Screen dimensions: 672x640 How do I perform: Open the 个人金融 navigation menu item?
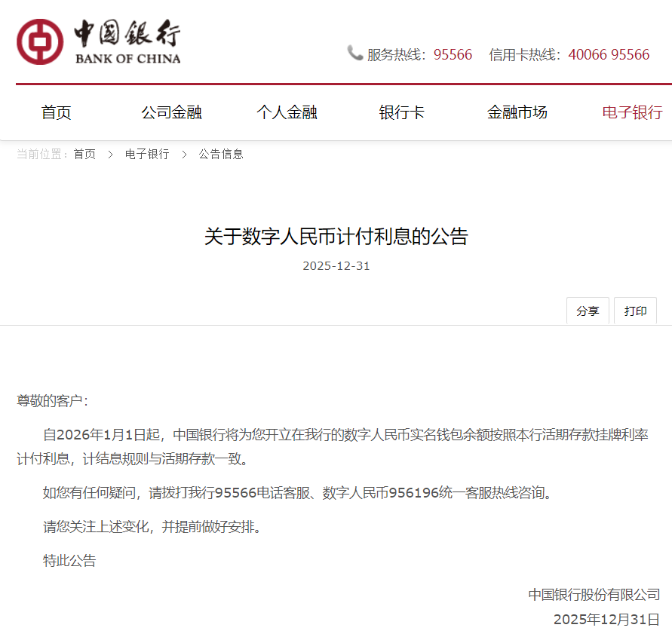286,112
